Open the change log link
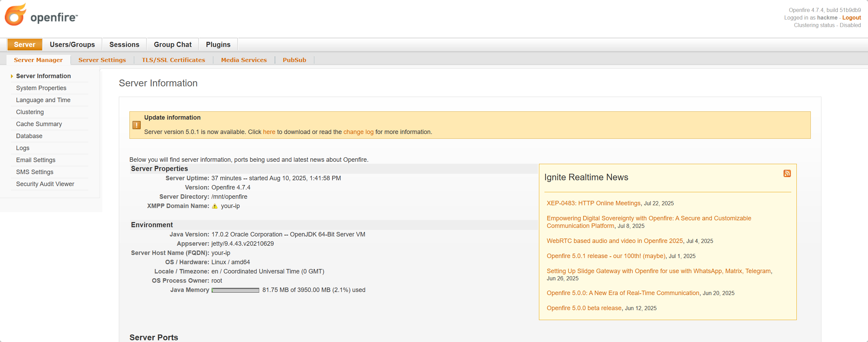This screenshot has width=868, height=342. pos(358,132)
